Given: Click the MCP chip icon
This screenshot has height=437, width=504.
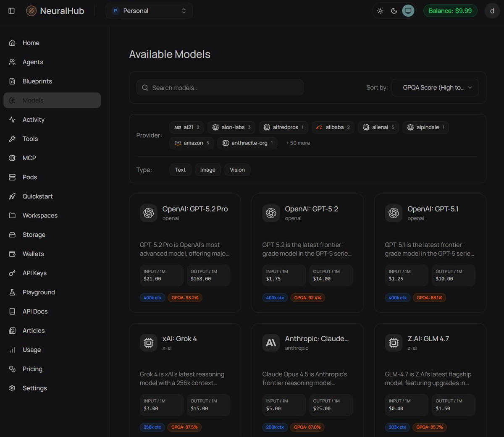Looking at the screenshot, I should click(12, 158).
